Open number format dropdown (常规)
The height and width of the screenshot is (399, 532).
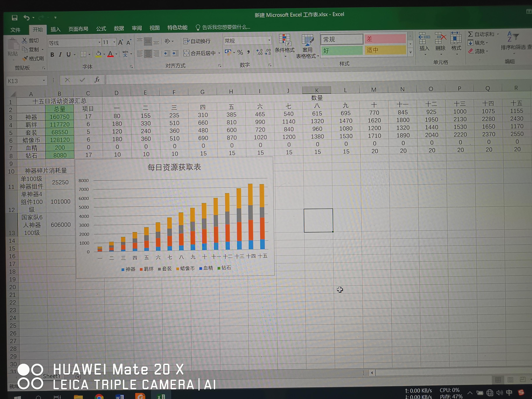269,40
